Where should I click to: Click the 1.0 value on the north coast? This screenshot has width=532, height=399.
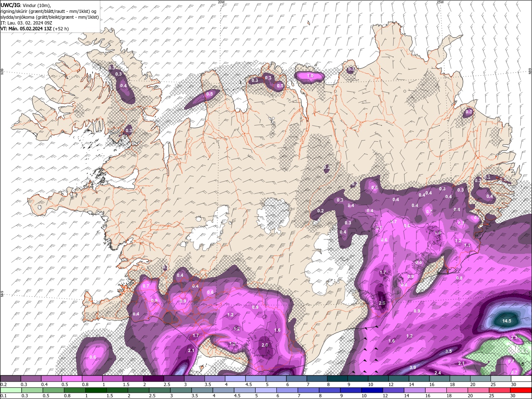coord(310,76)
